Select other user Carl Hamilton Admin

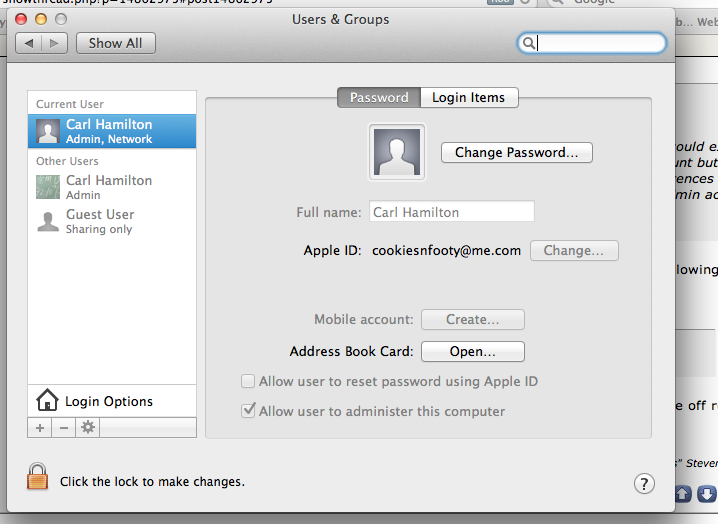[x=112, y=187]
